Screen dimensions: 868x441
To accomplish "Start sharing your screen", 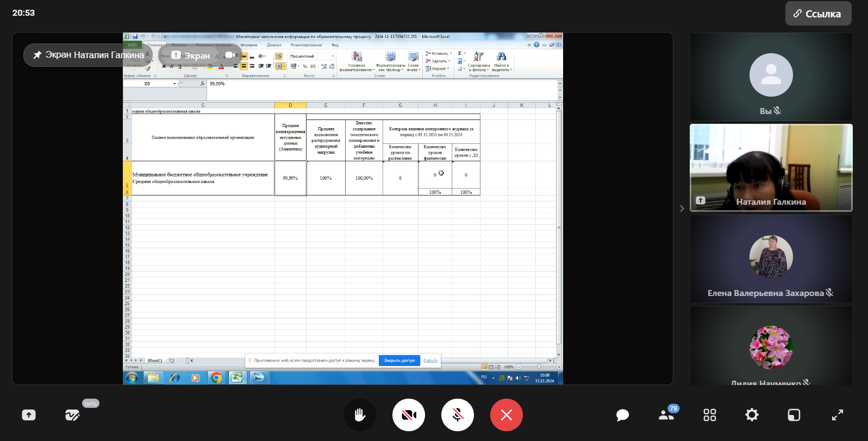I will click(29, 415).
